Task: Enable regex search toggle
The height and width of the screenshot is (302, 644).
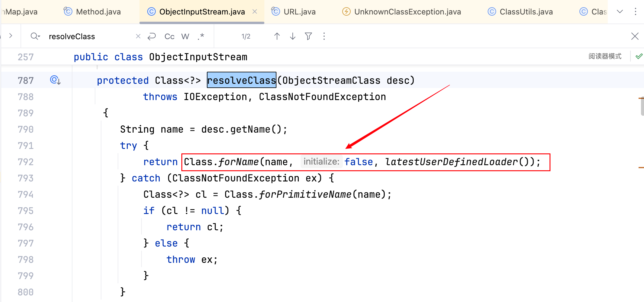Action: tap(201, 36)
